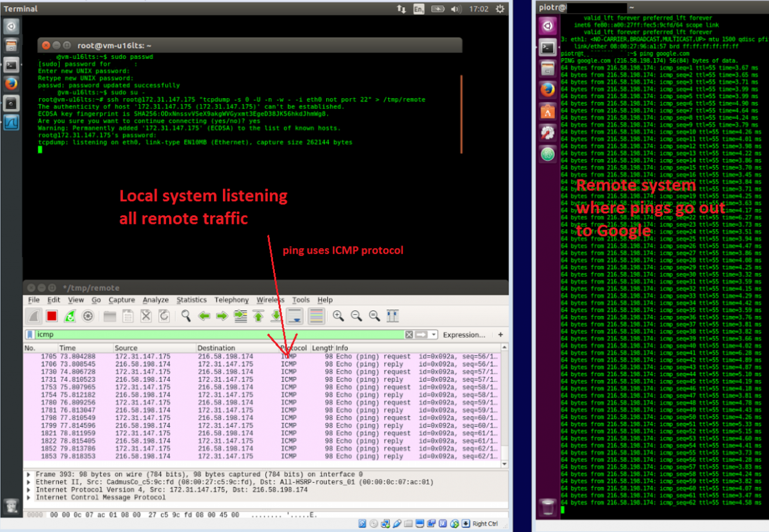
Task: Open the filter history dropdown
Action: pyautogui.click(x=433, y=334)
